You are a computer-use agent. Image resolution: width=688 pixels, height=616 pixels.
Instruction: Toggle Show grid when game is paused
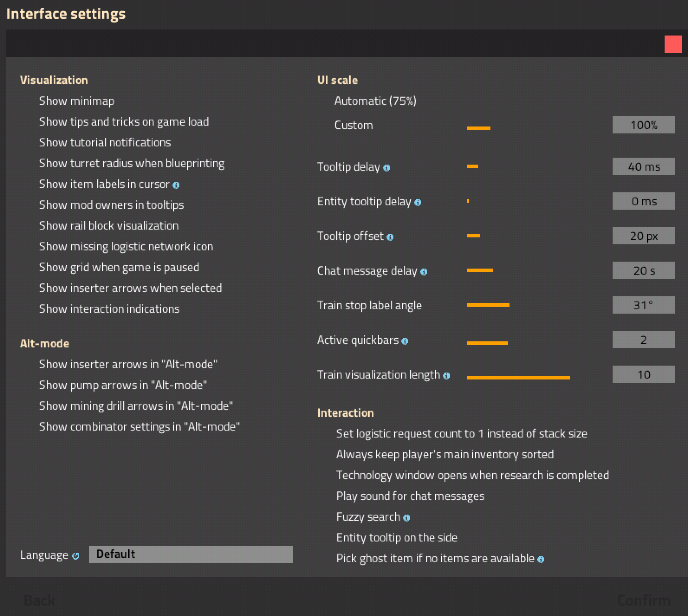pyautogui.click(x=119, y=267)
